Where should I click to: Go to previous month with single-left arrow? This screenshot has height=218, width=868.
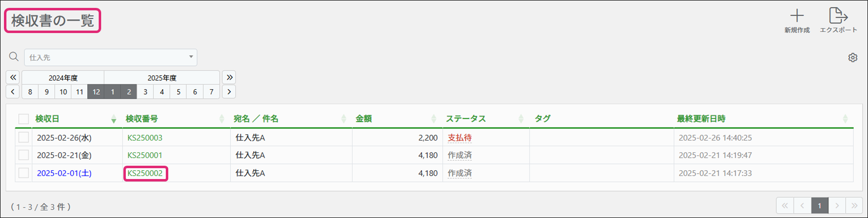tap(13, 92)
